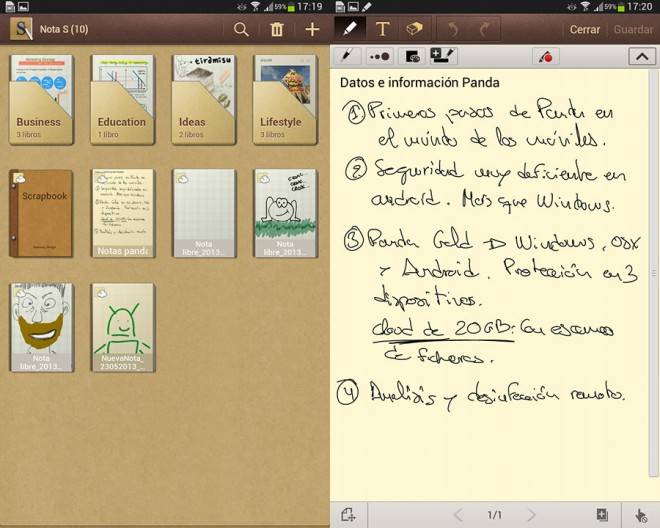The width and height of the screenshot is (660, 528).
Task: Undo the last stroke
Action: (x=453, y=29)
